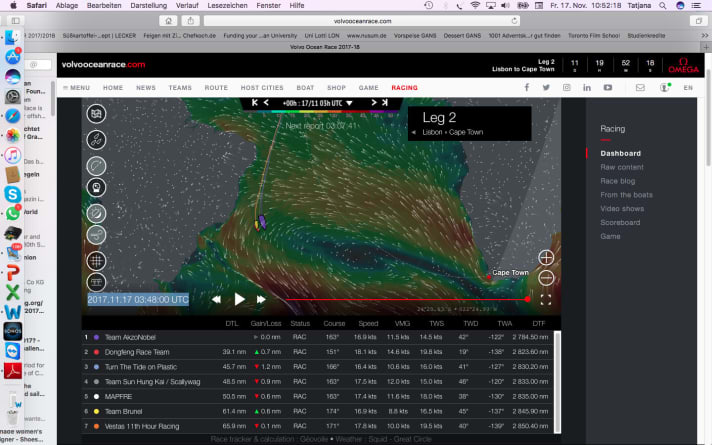The height and width of the screenshot is (445, 712).
Task: Click the leaderboard vertical scrollbar
Action: 558,382
